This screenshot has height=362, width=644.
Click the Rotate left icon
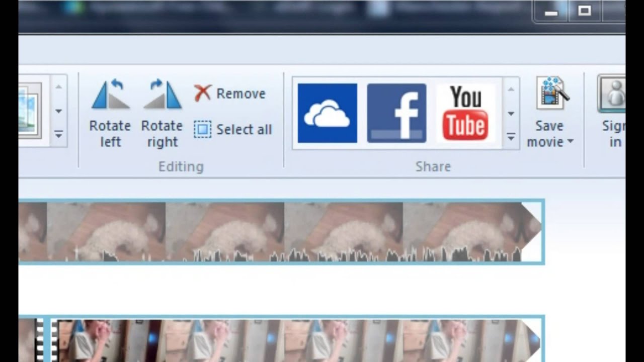pos(110,94)
